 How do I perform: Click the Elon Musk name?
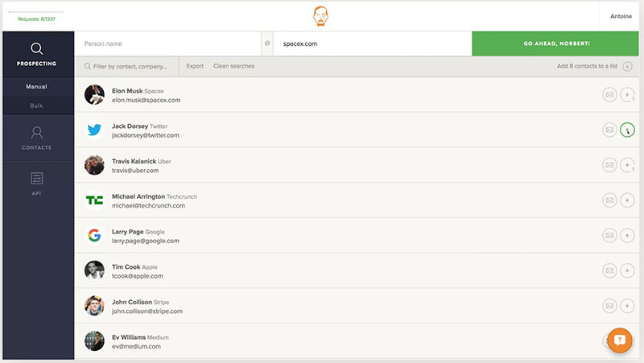pyautogui.click(x=127, y=91)
